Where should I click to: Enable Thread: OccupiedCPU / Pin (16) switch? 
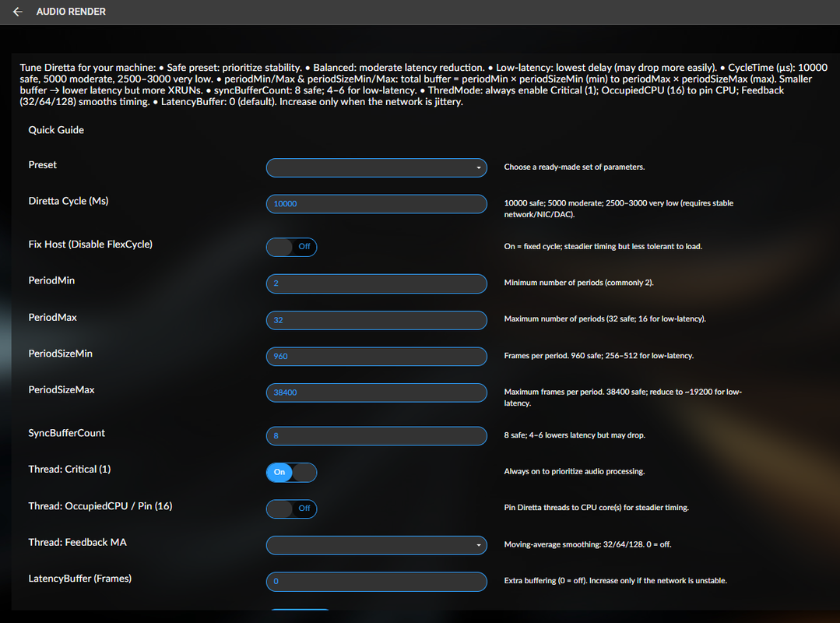(x=291, y=509)
